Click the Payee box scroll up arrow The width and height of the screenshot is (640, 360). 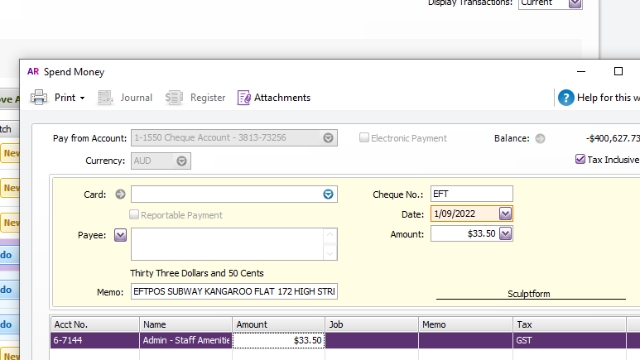click(330, 235)
